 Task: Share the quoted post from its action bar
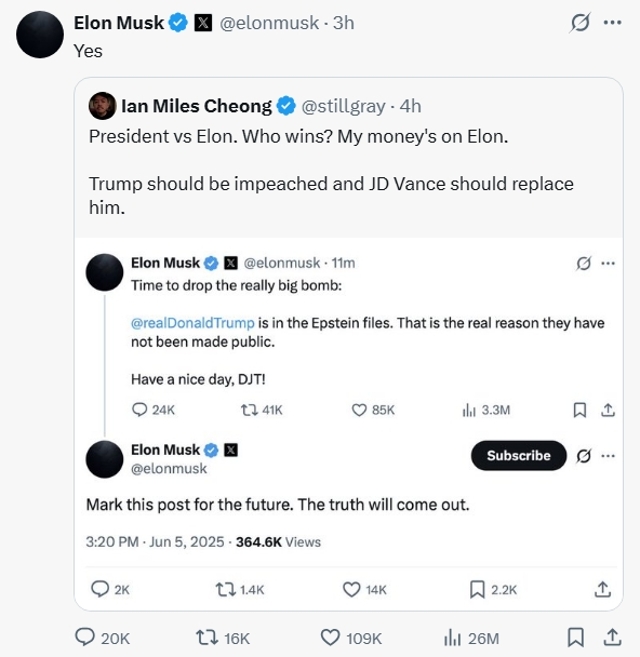click(x=602, y=589)
